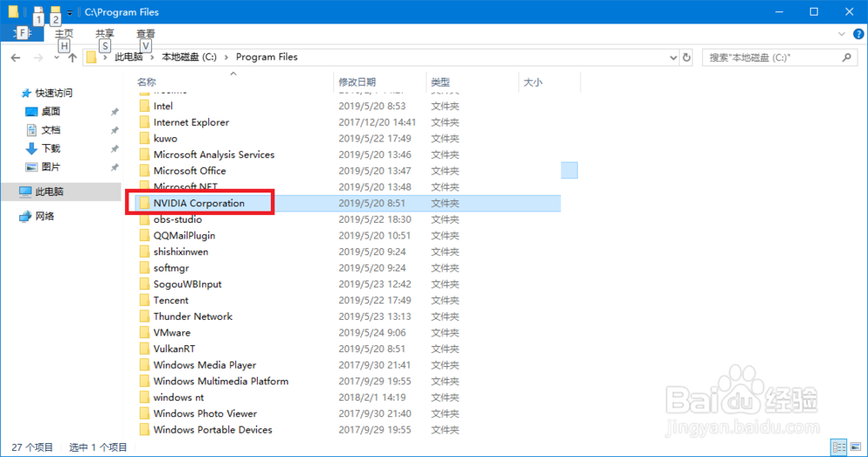This screenshot has height=457, width=868.
Task: Select the shishixinwen folder icon
Action: tap(144, 251)
